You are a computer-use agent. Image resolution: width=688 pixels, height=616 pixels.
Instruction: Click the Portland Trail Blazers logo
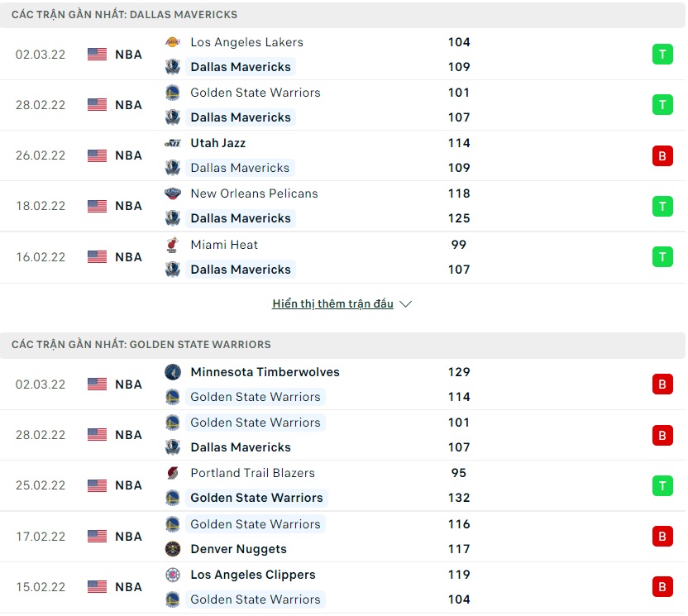coord(172,473)
